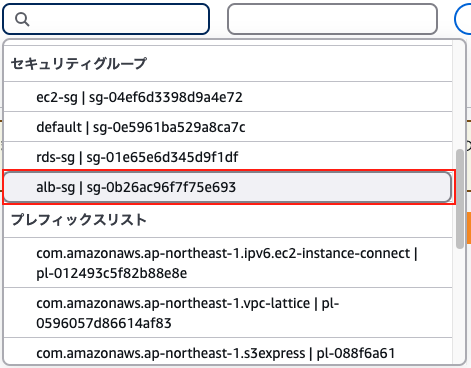
Task: Click the dropdown list scrollbar thumb
Action: [x=460, y=199]
